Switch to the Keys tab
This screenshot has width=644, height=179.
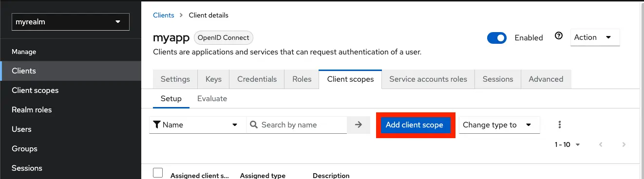[x=213, y=79]
